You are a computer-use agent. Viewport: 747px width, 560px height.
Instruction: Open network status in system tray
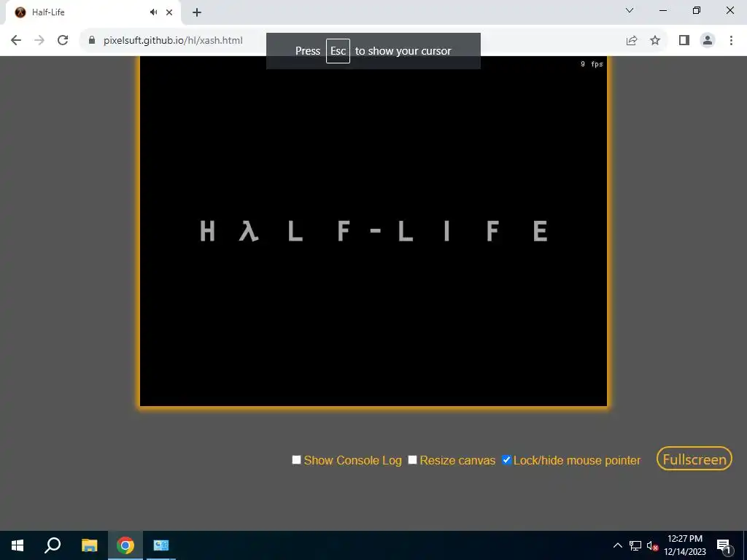click(x=635, y=545)
